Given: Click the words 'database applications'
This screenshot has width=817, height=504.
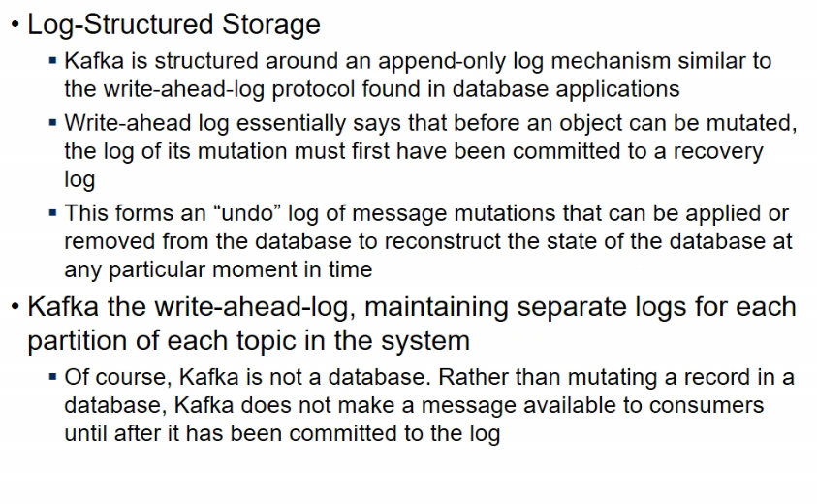Looking at the screenshot, I should point(566,89).
